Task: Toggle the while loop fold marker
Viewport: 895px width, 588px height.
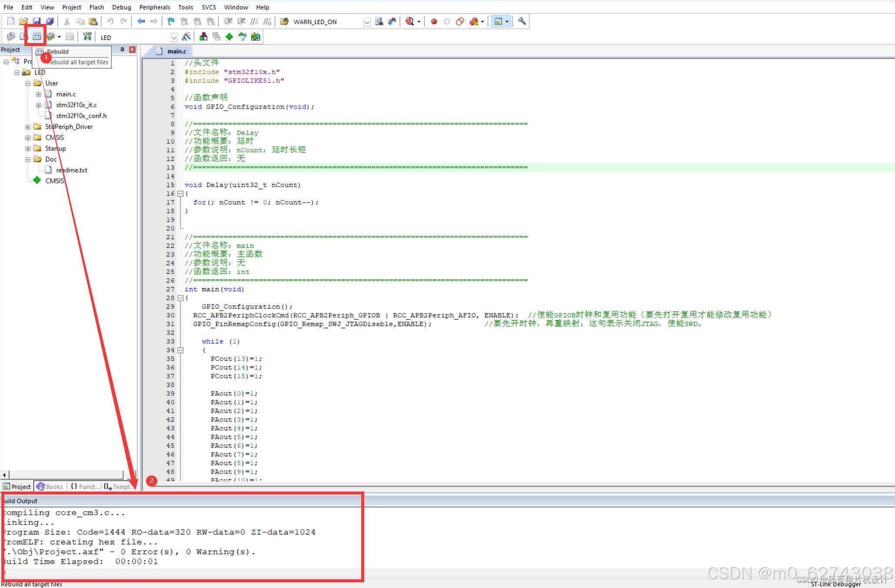Action: click(180, 350)
